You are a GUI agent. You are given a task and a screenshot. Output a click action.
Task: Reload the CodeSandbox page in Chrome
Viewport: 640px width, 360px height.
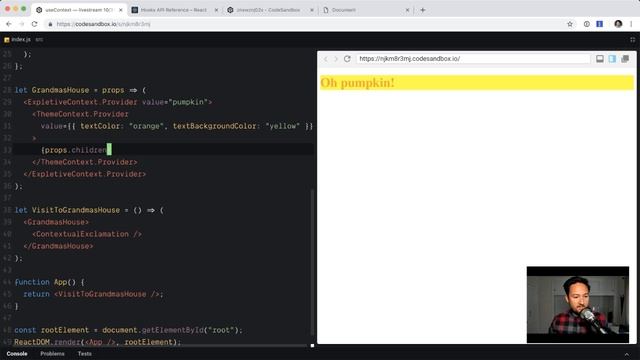tap(35, 24)
